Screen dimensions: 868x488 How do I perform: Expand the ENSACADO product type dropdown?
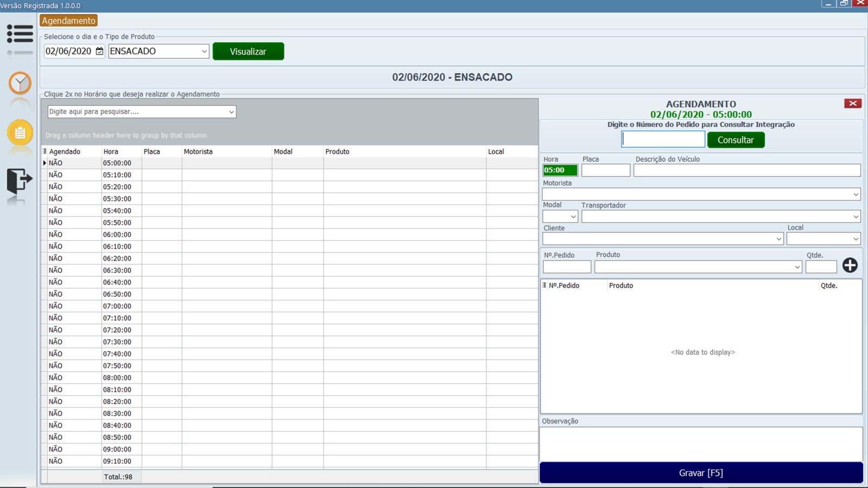204,52
